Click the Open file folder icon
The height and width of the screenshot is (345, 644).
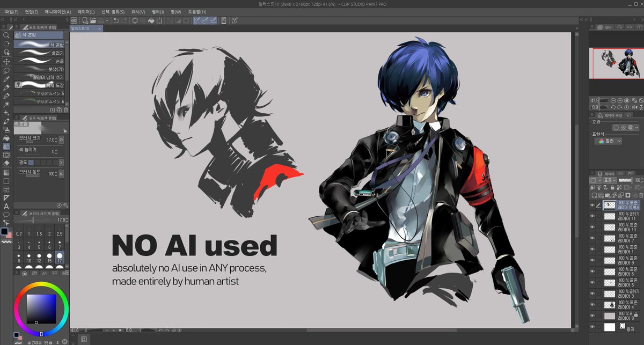(x=92, y=20)
